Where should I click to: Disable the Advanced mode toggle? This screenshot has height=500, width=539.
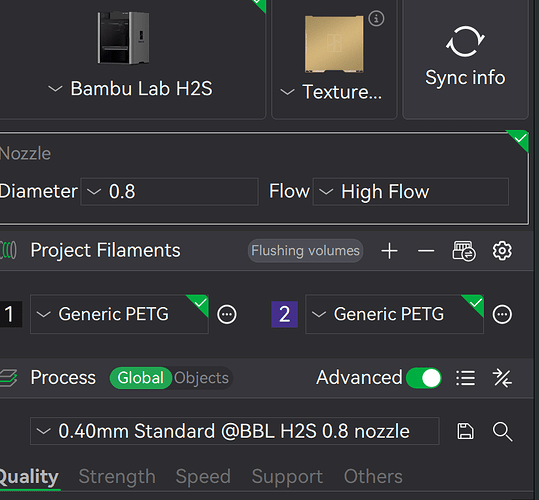(424, 378)
